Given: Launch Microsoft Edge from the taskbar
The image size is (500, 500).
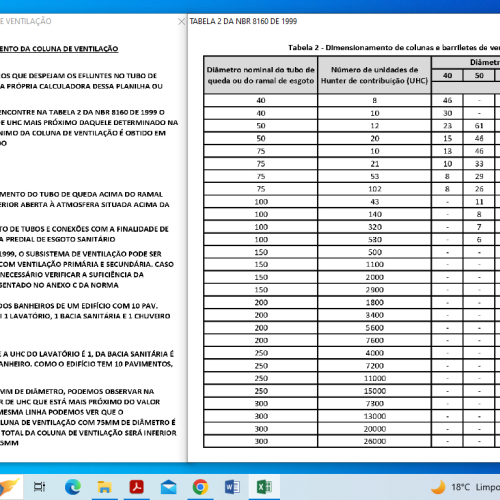Looking at the screenshot, I should [72, 487].
